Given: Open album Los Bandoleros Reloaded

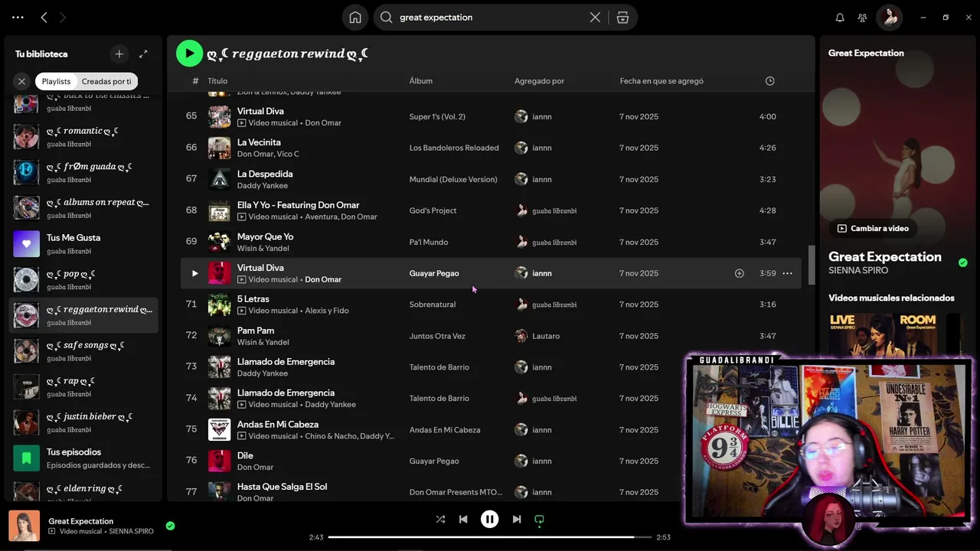Looking at the screenshot, I should pyautogui.click(x=454, y=148).
